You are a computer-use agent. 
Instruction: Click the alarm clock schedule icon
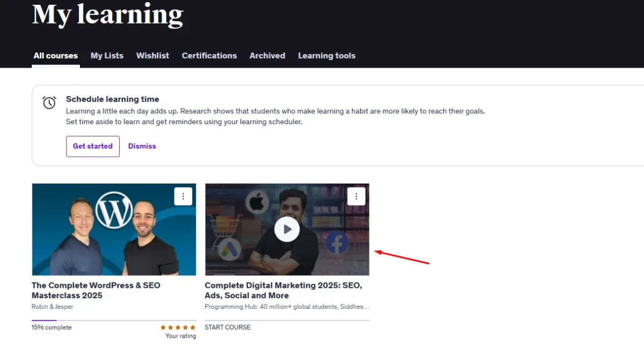click(x=49, y=103)
